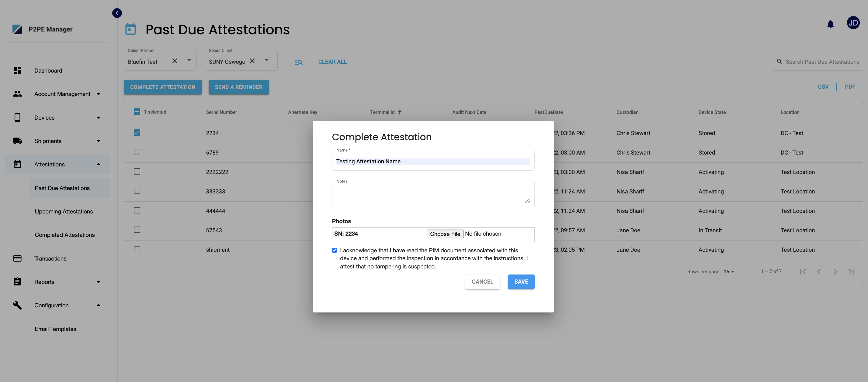868x382 pixels.
Task: Uncheck the selected row for serial 2234
Action: (x=137, y=133)
